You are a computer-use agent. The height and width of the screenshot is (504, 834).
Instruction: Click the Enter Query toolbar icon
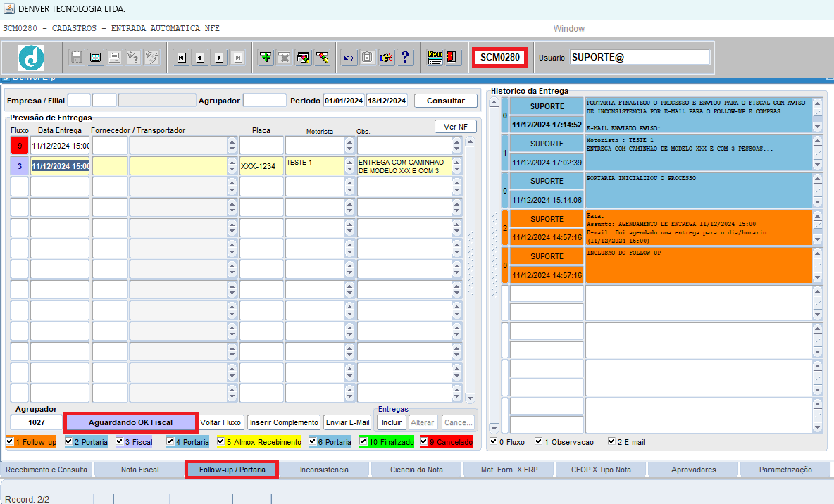(133, 58)
